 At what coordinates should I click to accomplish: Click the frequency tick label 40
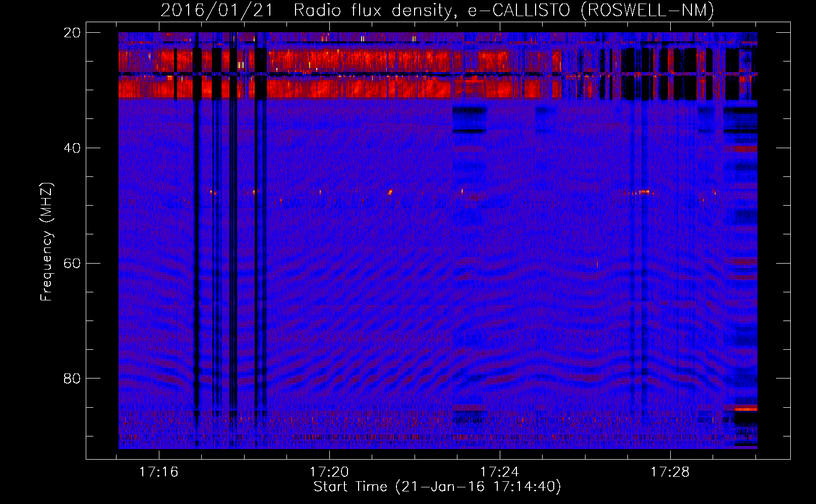72,148
